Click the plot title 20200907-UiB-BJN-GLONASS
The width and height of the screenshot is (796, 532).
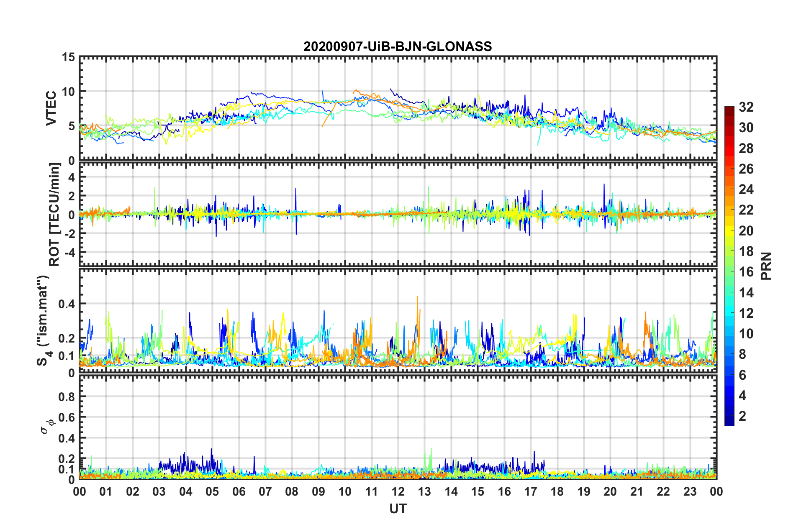398,46
